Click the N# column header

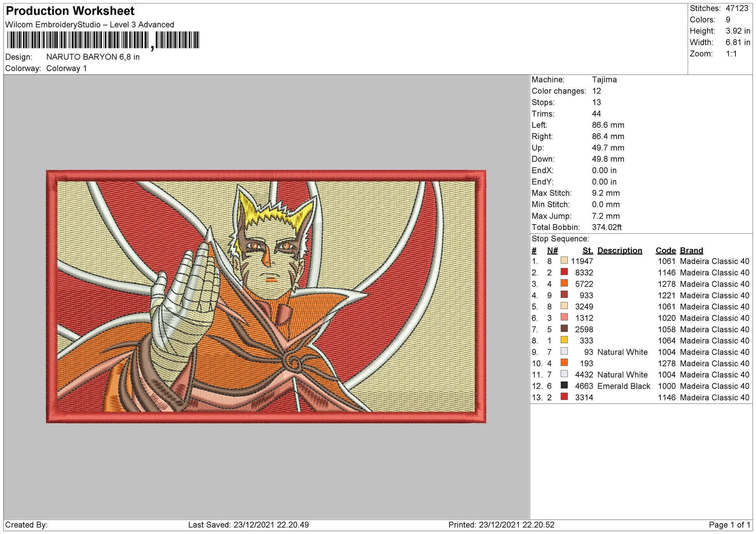pyautogui.click(x=552, y=250)
